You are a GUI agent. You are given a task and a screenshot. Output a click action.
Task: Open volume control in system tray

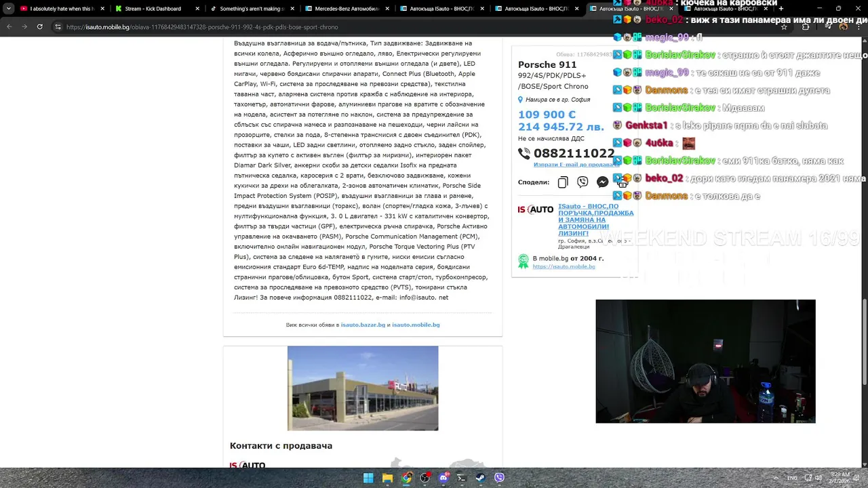pyautogui.click(x=819, y=478)
